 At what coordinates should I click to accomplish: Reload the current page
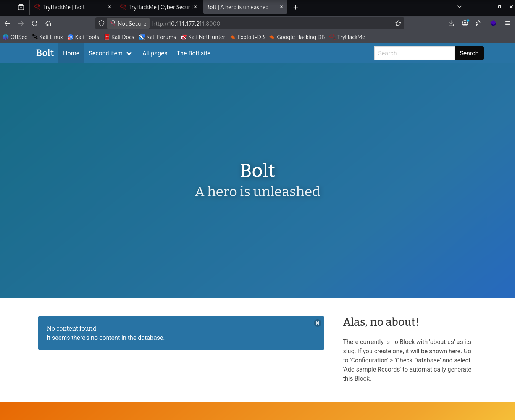[x=35, y=23]
